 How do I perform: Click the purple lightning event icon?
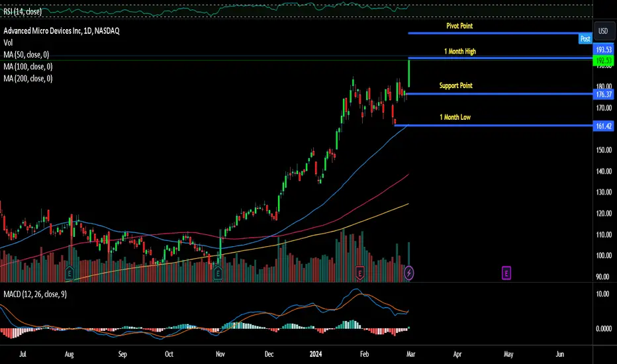tap(409, 272)
